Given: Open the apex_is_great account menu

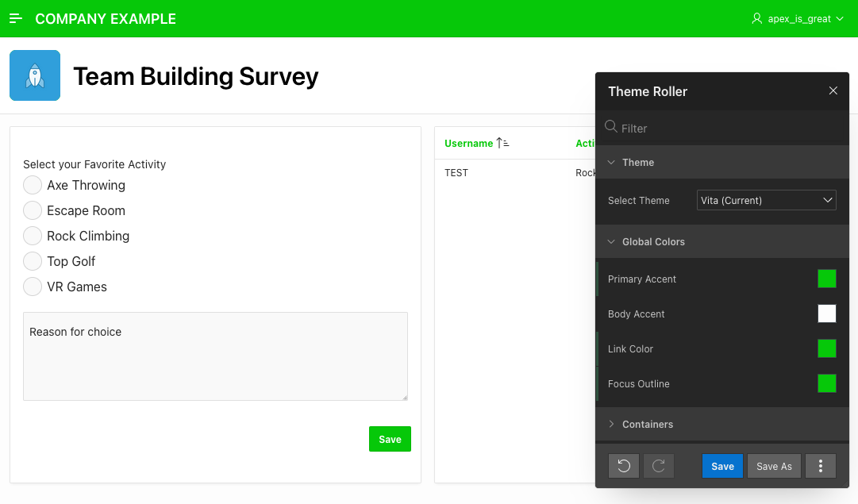Looking at the screenshot, I should [798, 18].
